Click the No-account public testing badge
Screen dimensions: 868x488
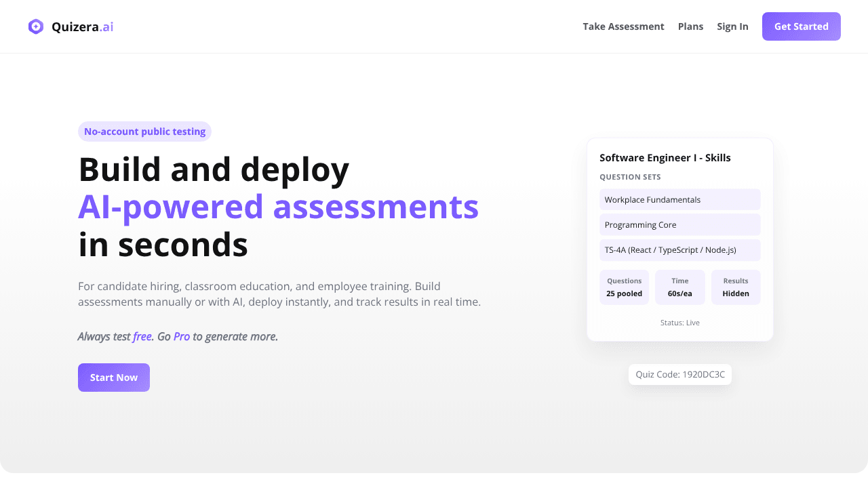(144, 131)
